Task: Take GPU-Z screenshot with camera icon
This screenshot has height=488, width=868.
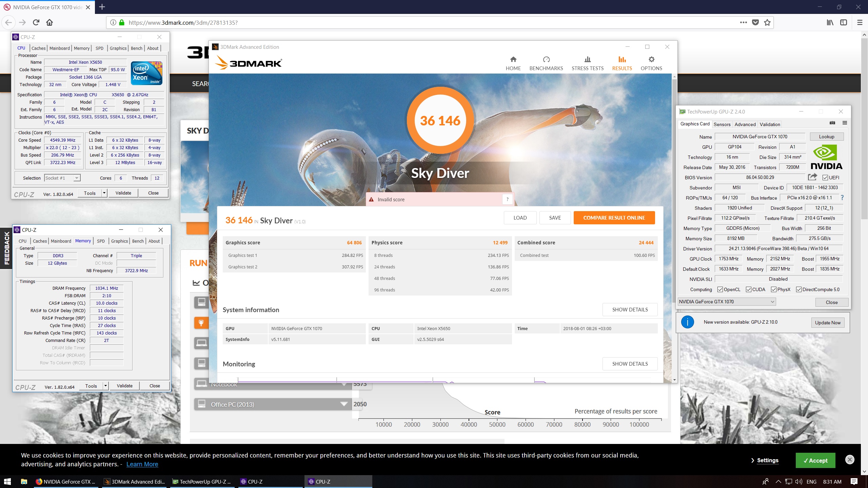Action: 832,123
